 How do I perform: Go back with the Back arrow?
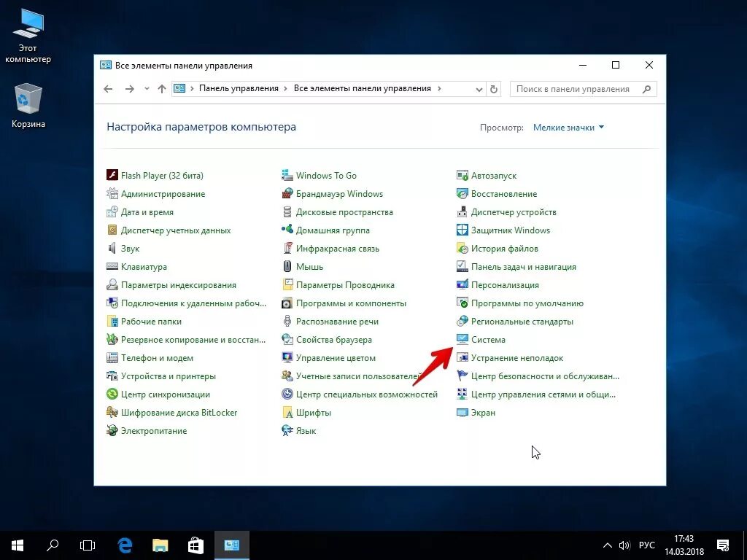[108, 88]
